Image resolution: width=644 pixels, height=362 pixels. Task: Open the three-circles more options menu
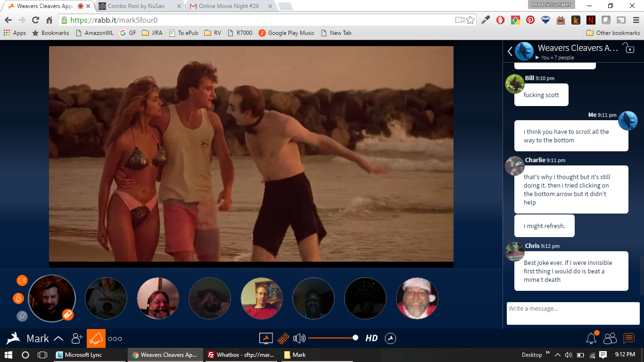pos(115,338)
